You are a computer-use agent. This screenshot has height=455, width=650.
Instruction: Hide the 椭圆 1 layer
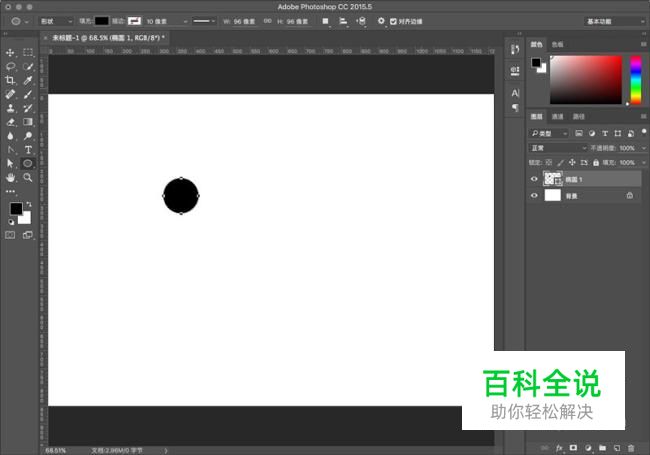tap(534, 179)
